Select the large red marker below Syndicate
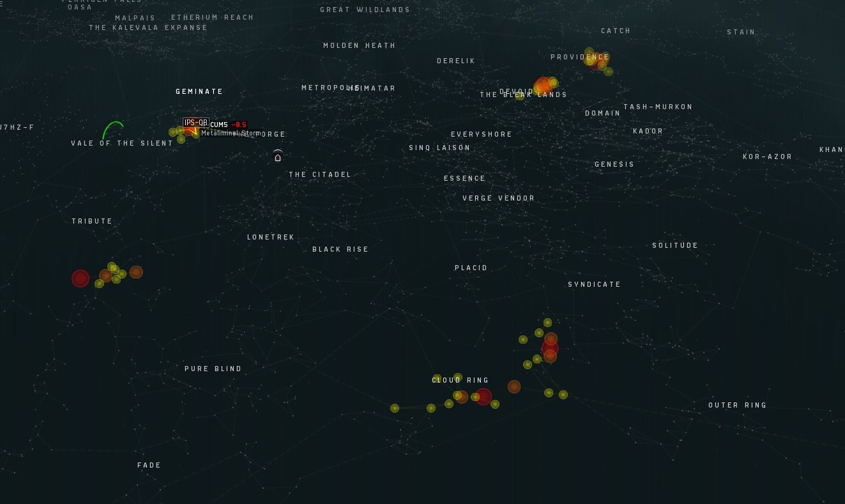The height and width of the screenshot is (504, 845). (x=550, y=349)
